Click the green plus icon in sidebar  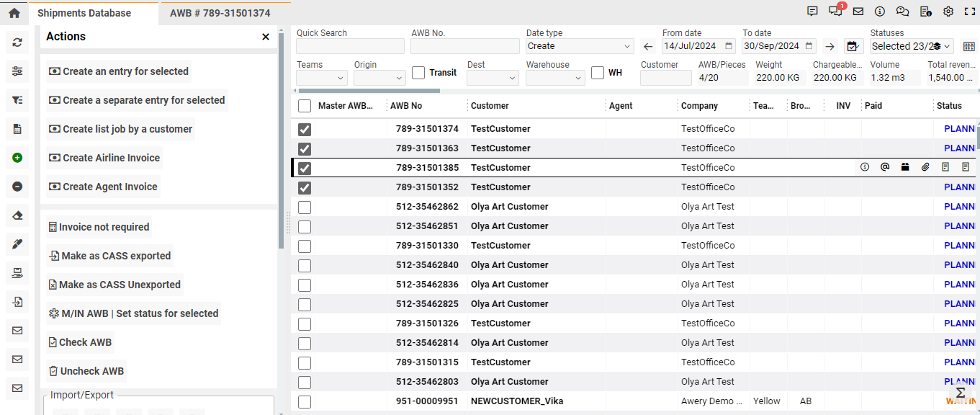[x=17, y=158]
